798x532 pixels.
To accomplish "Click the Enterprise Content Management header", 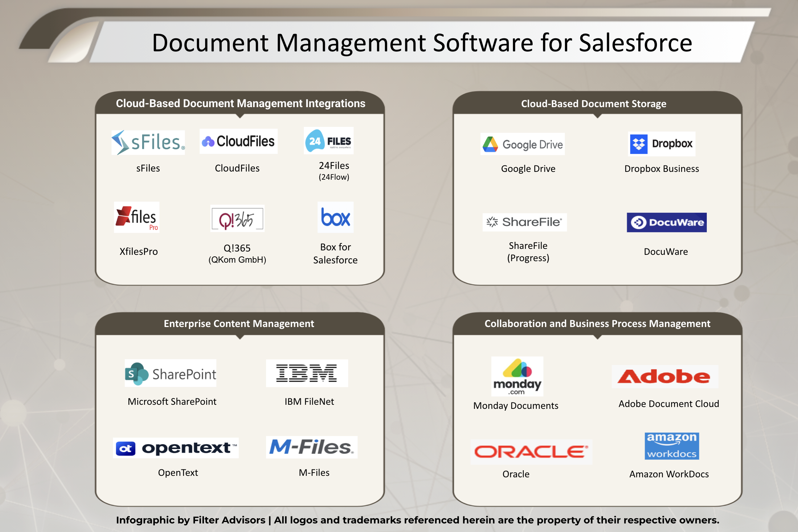I will 239,324.
